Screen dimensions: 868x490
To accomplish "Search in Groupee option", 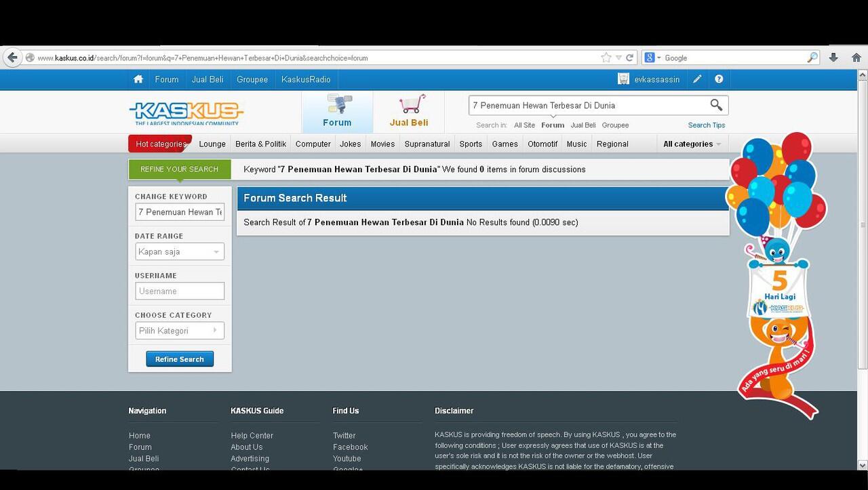I will 615,125.
